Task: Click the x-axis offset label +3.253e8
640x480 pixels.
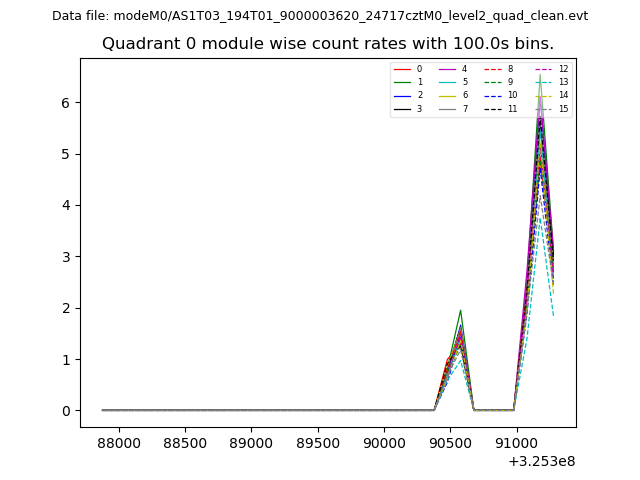Action: 542,461
